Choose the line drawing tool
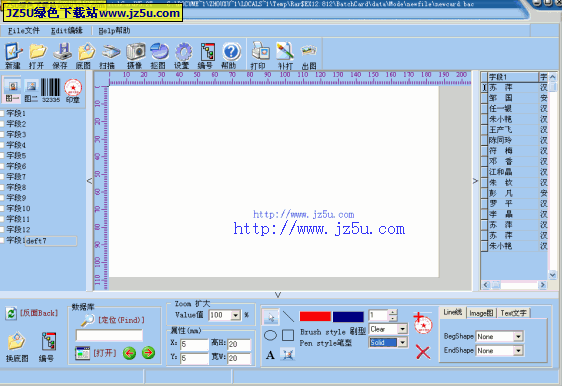The image size is (562, 386). point(288,316)
